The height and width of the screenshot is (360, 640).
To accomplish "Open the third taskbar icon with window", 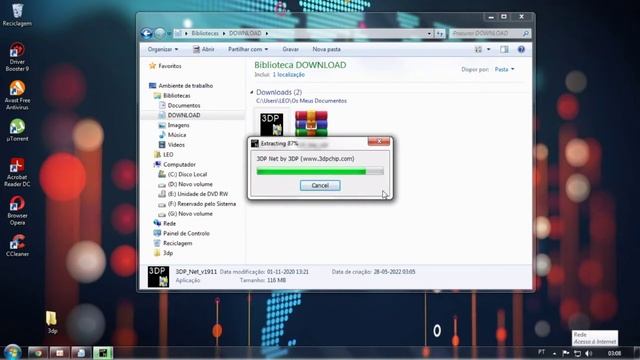I will tap(81, 353).
